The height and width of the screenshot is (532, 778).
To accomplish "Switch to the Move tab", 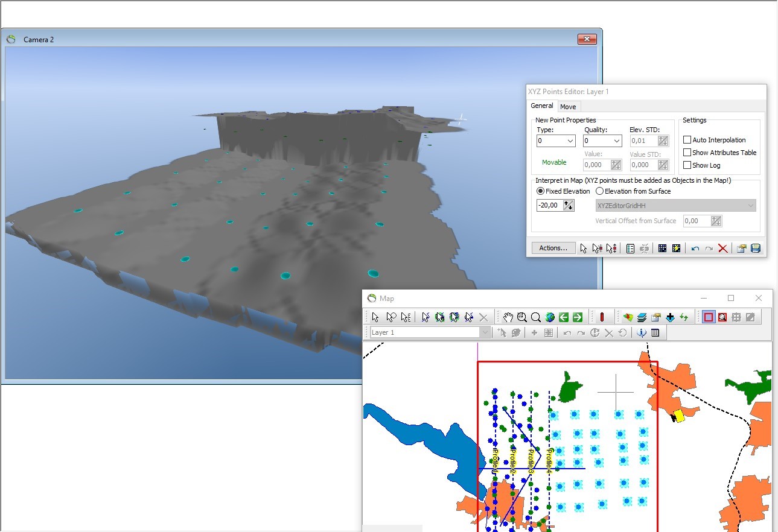I will coord(568,107).
